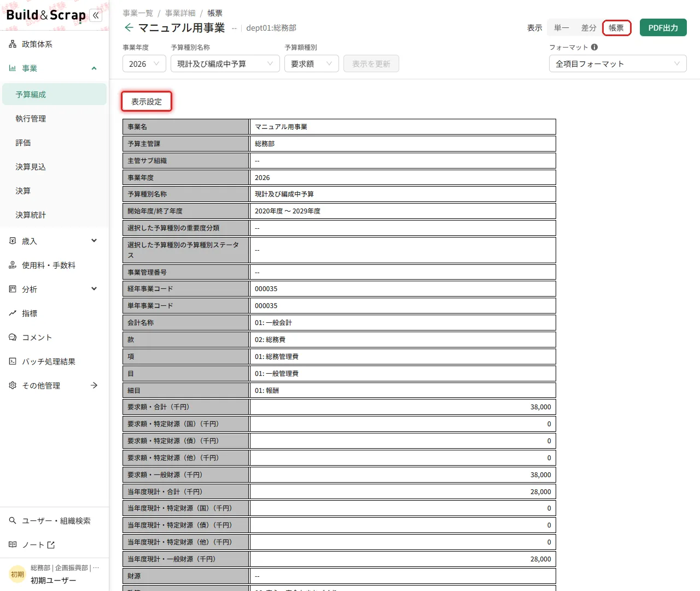Click the ノート book icon
The image size is (700, 591).
tap(13, 545)
